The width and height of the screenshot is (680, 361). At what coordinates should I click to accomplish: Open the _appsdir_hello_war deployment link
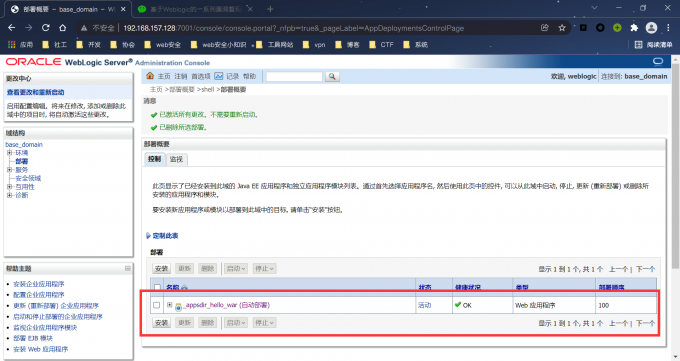[x=227, y=305]
